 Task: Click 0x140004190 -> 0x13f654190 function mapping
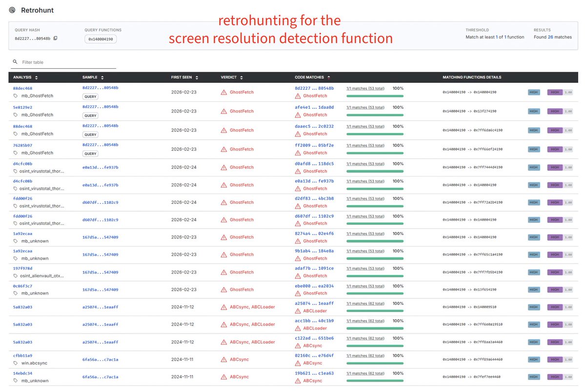pos(469,290)
